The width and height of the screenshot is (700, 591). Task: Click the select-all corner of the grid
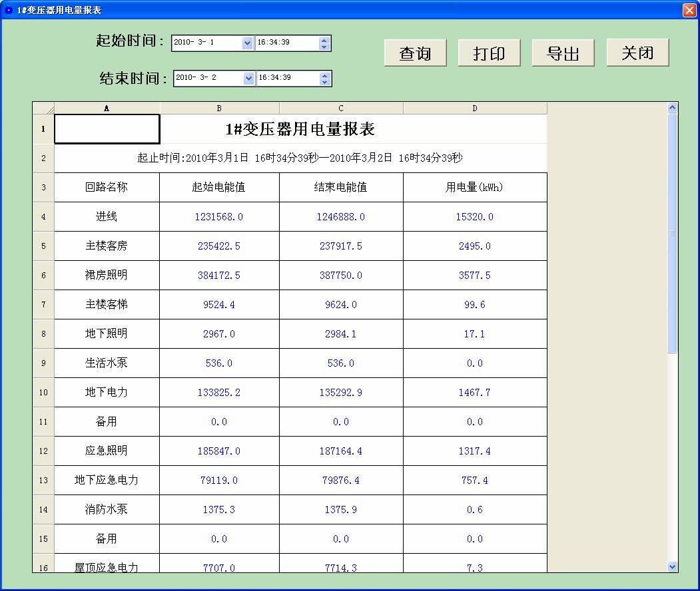tap(43, 108)
